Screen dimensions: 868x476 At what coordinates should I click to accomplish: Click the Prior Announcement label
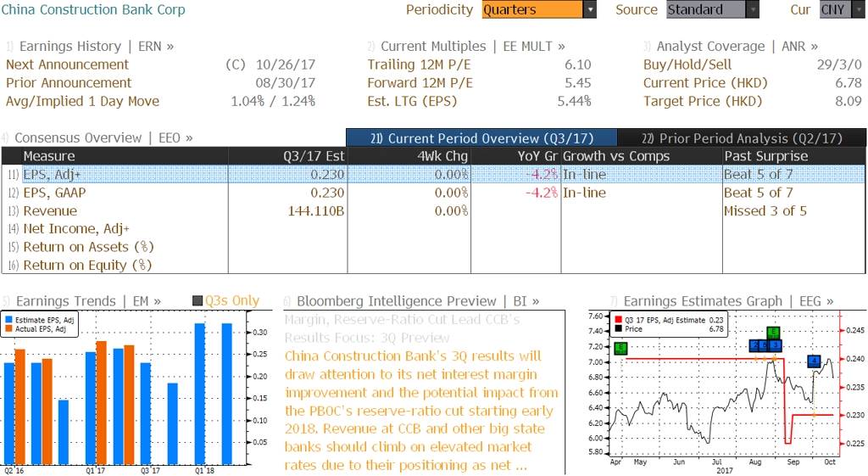point(69,82)
